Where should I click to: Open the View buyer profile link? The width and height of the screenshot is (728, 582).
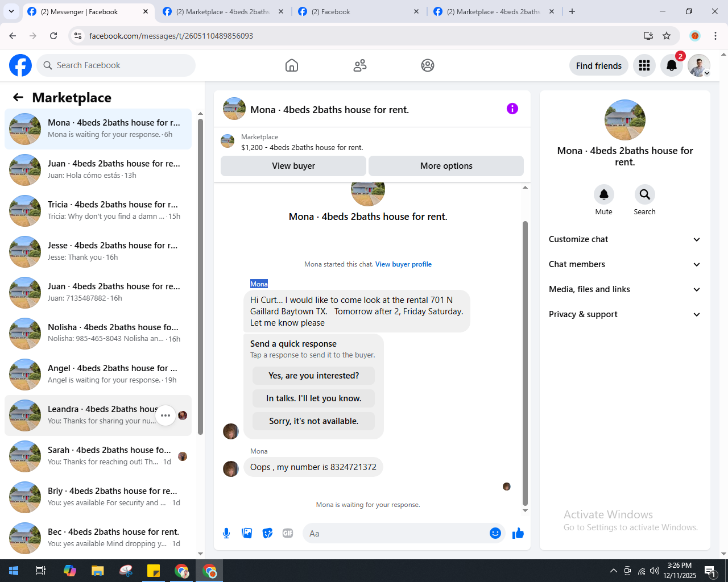403,264
